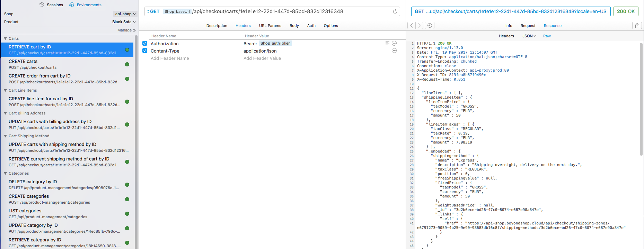The width and height of the screenshot is (644, 249).
Task: Show Raw response view
Action: pos(547,36)
